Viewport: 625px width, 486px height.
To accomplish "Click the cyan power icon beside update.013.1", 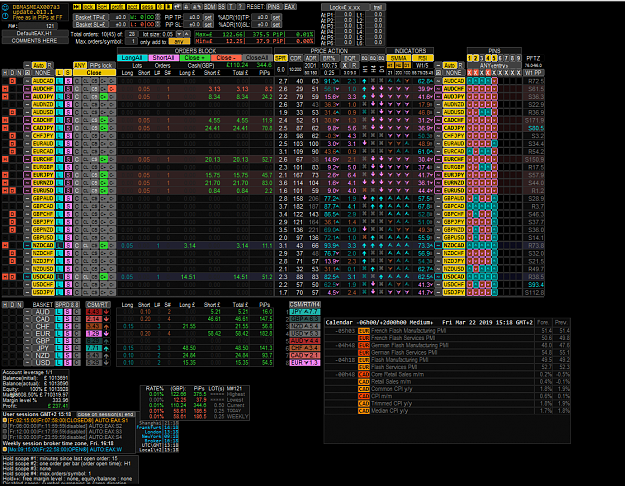I will pos(6,16).
